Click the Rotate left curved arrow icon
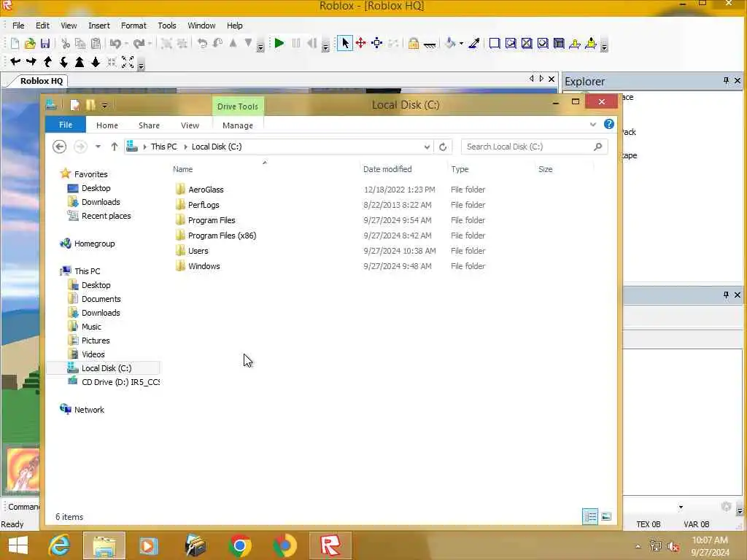The height and width of the screenshot is (560, 747). tap(202, 44)
